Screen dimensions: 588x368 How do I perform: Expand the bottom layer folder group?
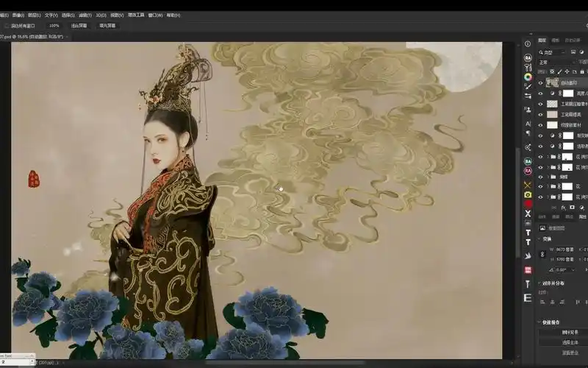548,197
